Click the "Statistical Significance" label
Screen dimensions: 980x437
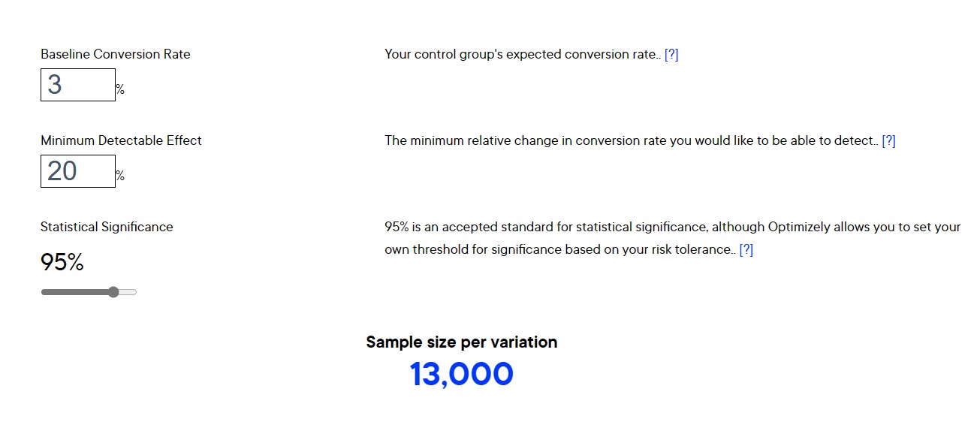click(107, 227)
